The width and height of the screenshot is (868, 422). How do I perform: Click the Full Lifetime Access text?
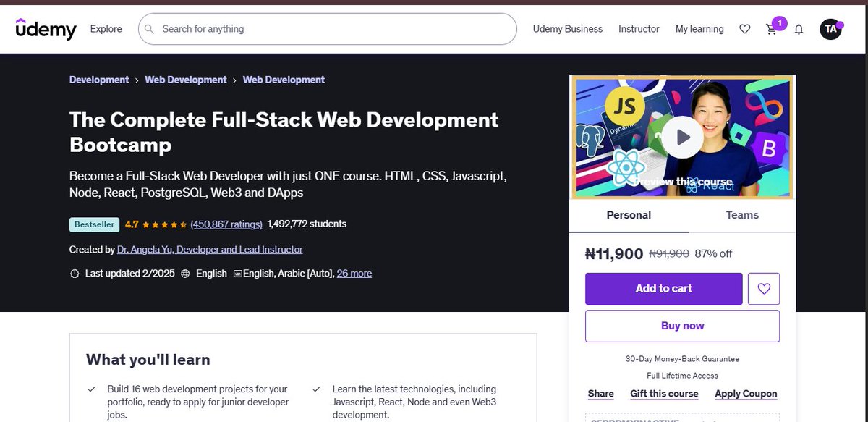tap(682, 376)
